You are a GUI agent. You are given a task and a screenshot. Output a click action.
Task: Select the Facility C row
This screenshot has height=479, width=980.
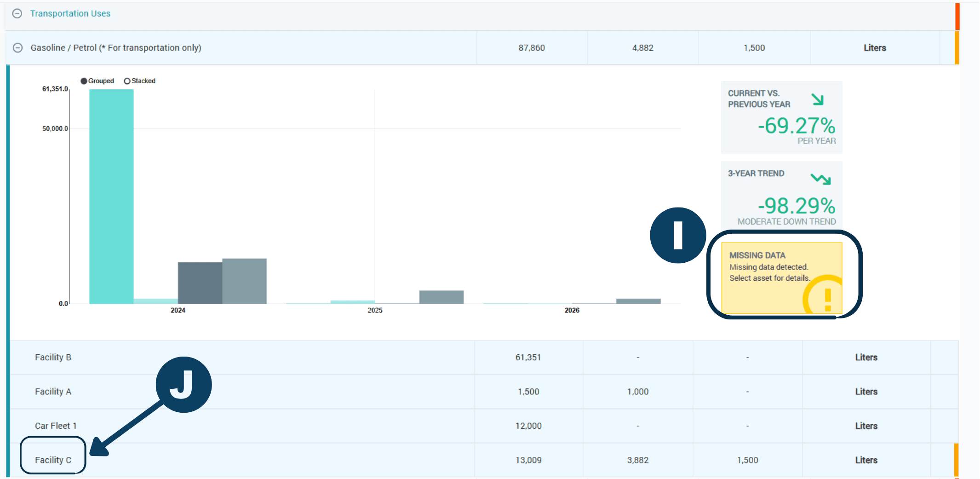pyautogui.click(x=484, y=460)
